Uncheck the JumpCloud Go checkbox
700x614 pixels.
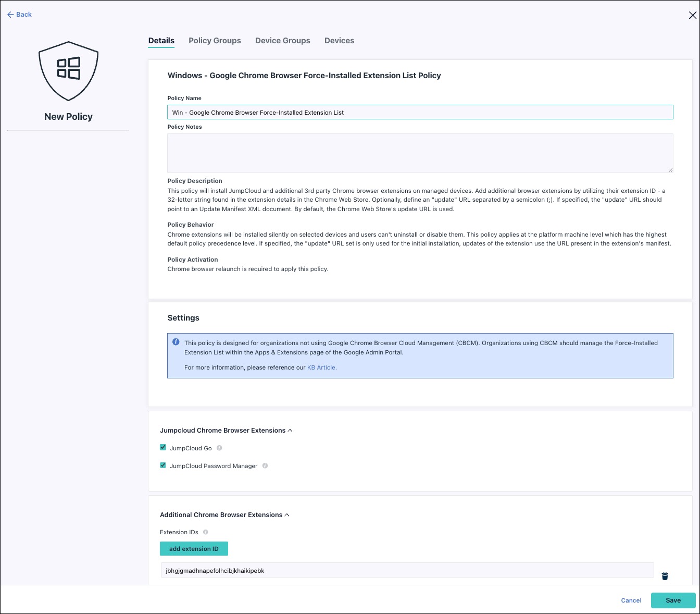coord(163,448)
